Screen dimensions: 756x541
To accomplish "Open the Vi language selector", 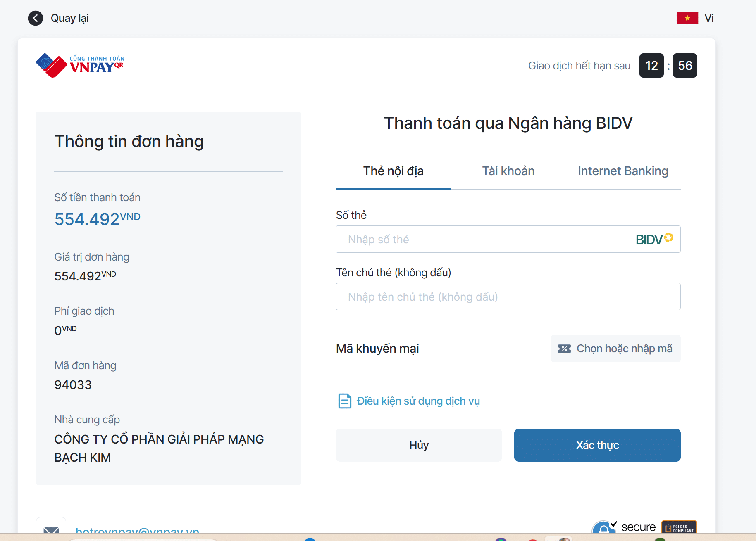I will 709,18.
